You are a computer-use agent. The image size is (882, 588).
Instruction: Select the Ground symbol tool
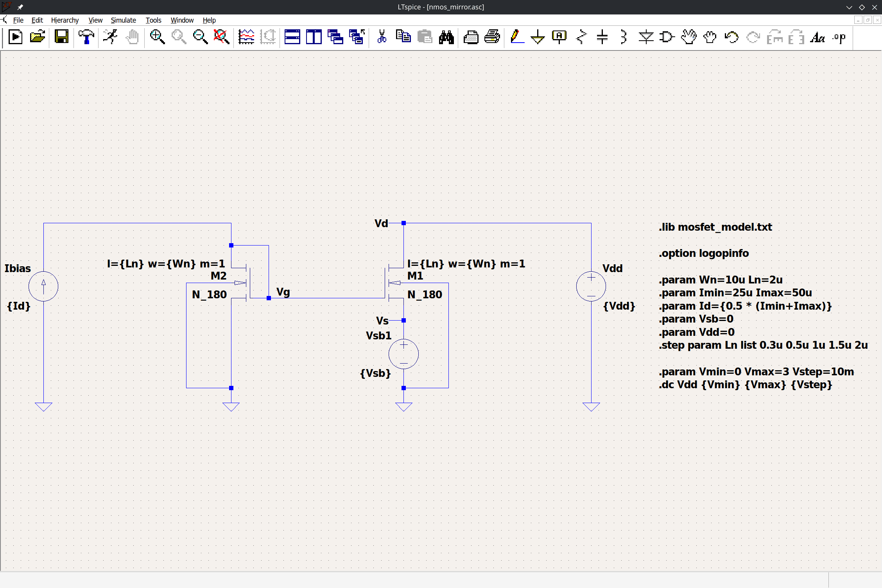(x=538, y=37)
